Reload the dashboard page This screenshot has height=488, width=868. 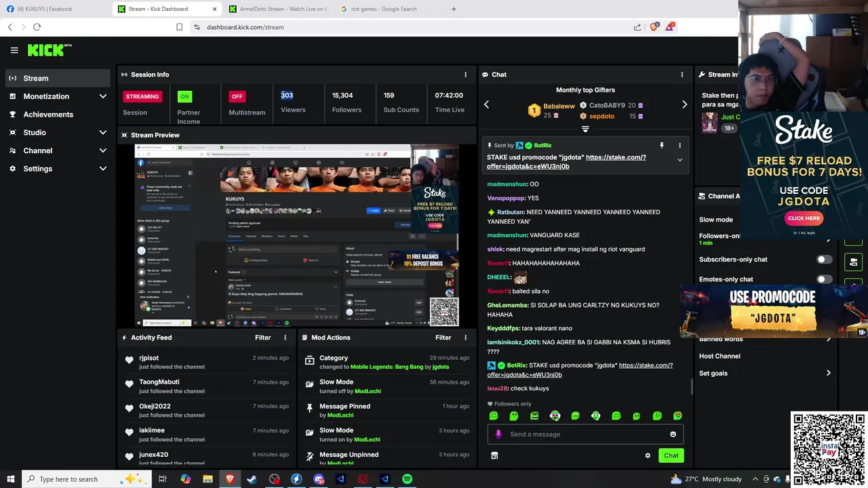pos(37,27)
